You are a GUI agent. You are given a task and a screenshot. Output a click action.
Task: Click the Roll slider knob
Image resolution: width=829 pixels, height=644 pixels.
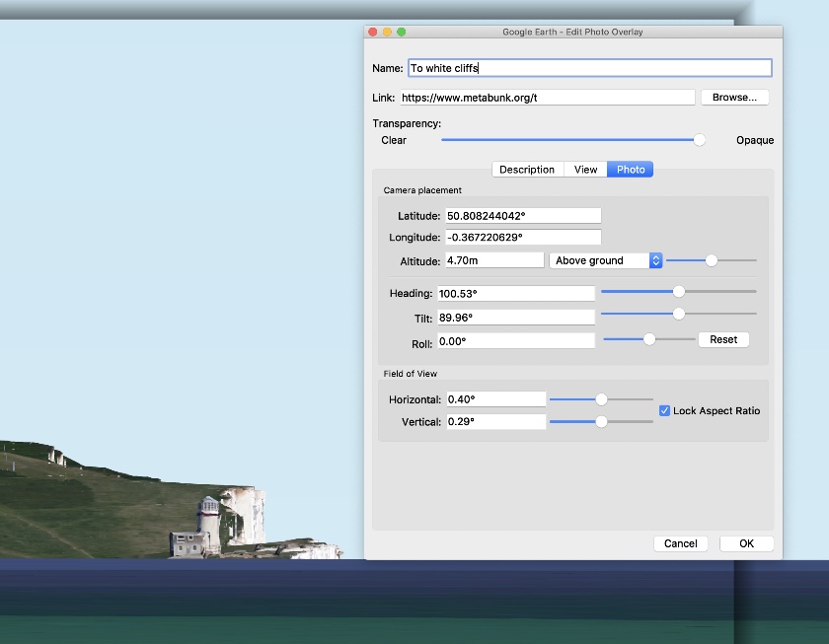649,339
